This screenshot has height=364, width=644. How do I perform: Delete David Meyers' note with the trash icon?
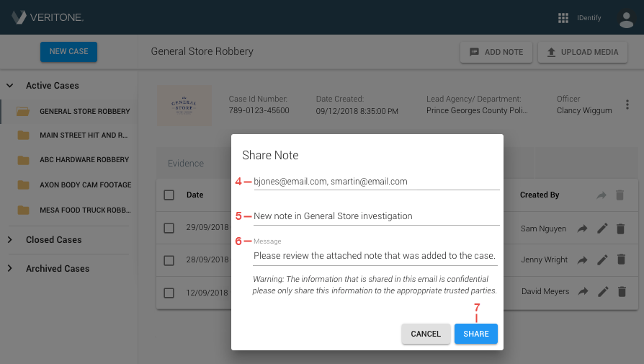click(x=622, y=291)
